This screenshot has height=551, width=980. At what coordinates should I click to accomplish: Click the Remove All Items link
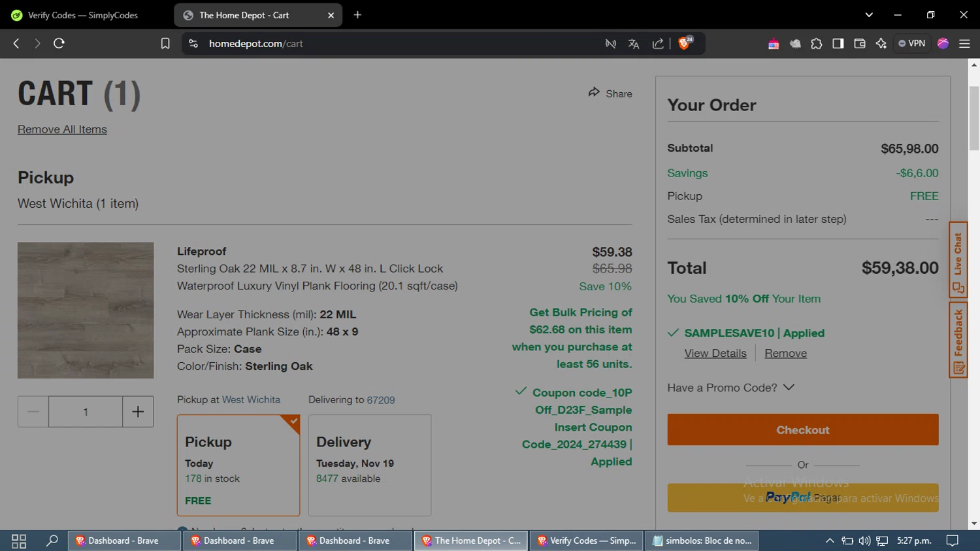tap(62, 129)
